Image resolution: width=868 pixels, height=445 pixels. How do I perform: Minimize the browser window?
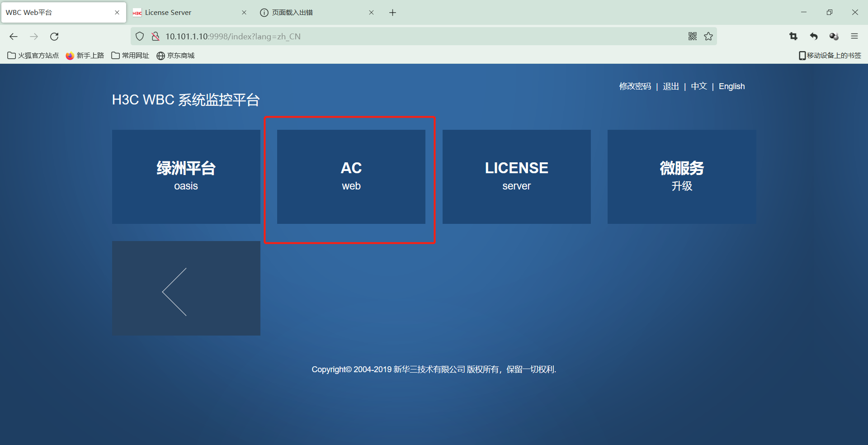pos(804,12)
